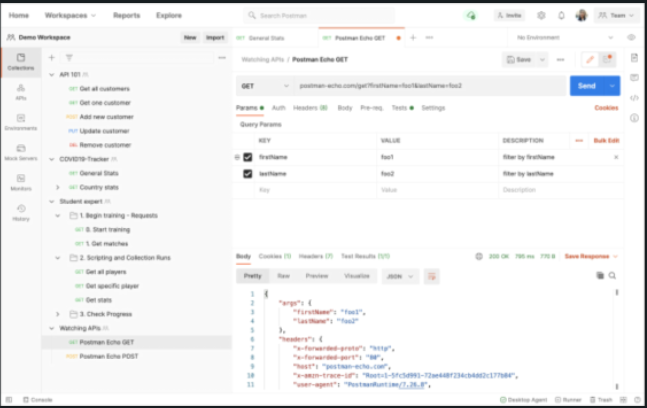Image resolution: width=647 pixels, height=408 pixels.
Task: Open the documentation icon in the right sidebar
Action: coord(634,58)
